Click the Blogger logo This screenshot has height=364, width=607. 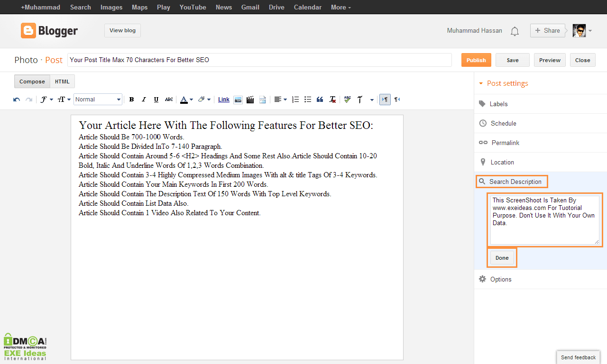[x=49, y=31]
